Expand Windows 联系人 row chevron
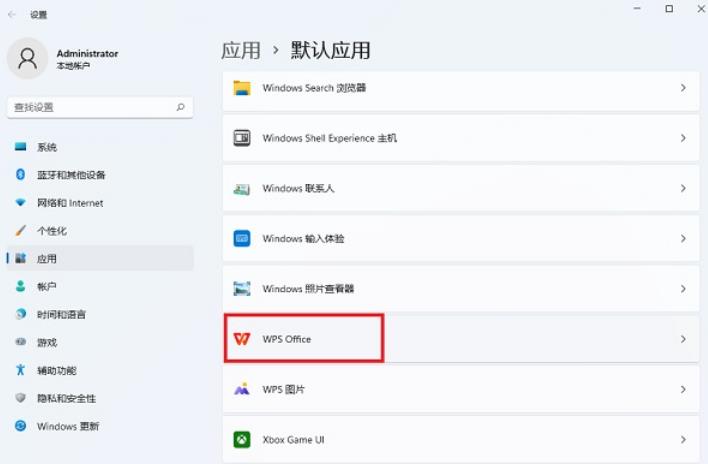Viewport: 708px width, 464px height. (x=683, y=188)
